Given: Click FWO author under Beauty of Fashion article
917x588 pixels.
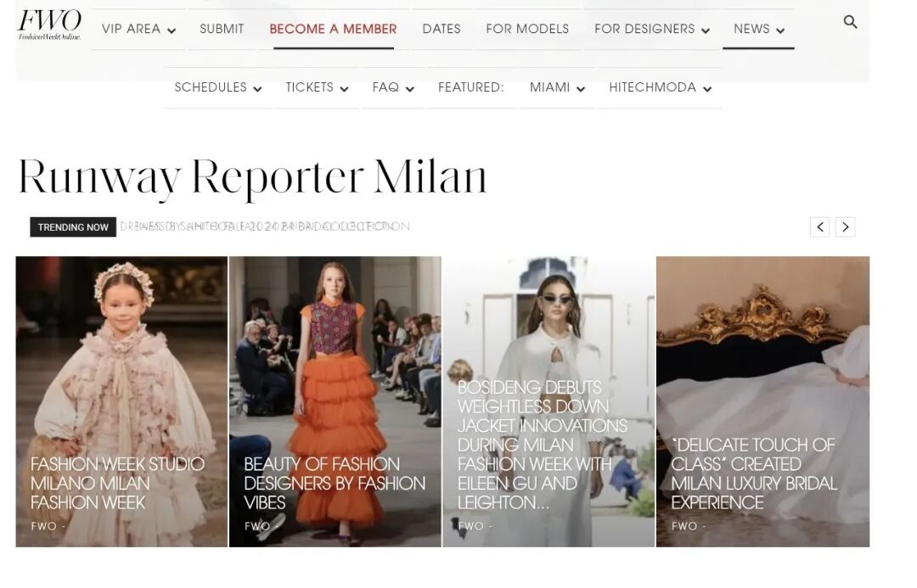Looking at the screenshot, I should [x=257, y=526].
